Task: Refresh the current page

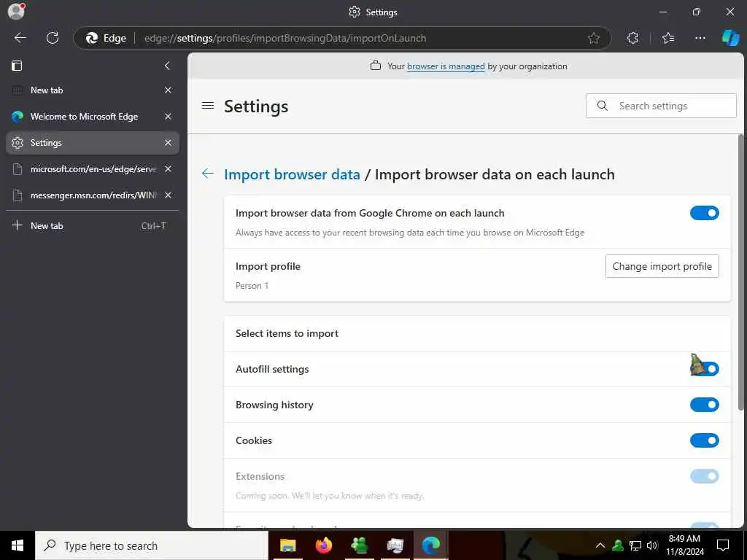Action: click(x=53, y=38)
